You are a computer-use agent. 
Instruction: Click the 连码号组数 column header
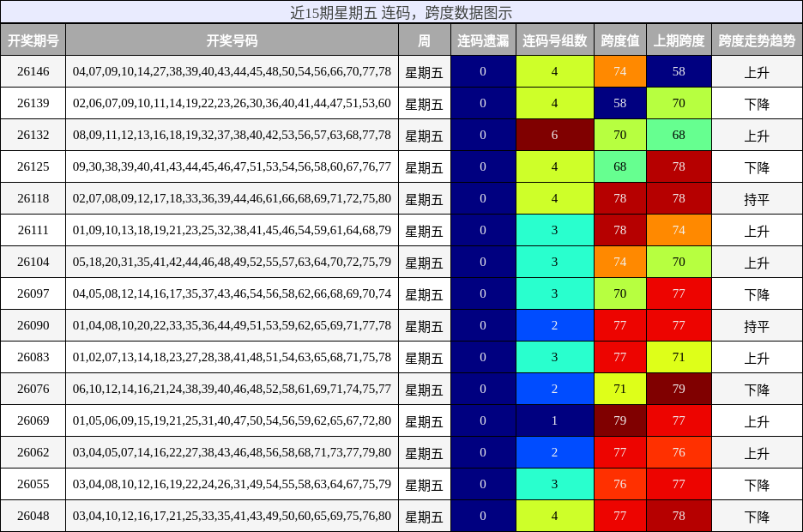click(x=554, y=40)
